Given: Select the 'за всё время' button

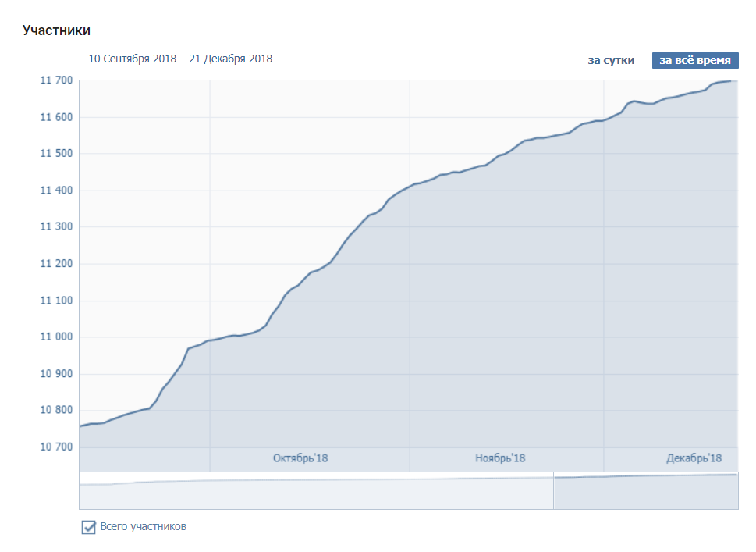Looking at the screenshot, I should [x=695, y=60].
